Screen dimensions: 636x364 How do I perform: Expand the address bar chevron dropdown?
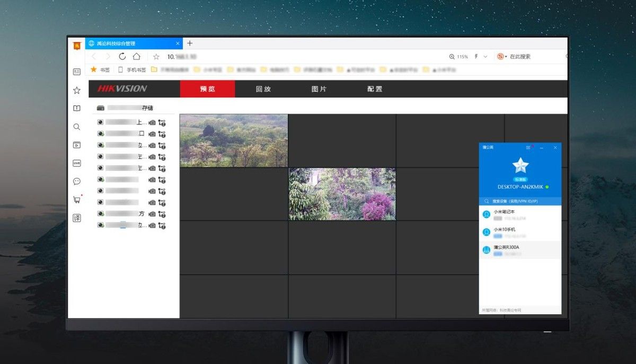tap(486, 57)
